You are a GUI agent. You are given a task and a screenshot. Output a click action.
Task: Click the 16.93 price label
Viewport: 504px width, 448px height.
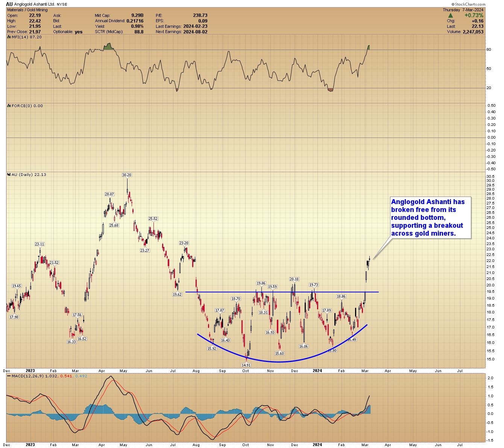click(x=270, y=332)
